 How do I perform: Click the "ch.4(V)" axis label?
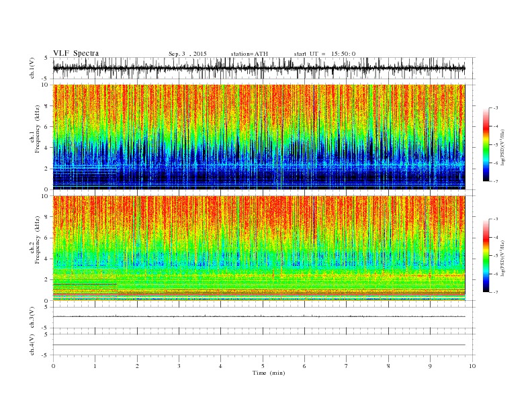(x=32, y=345)
